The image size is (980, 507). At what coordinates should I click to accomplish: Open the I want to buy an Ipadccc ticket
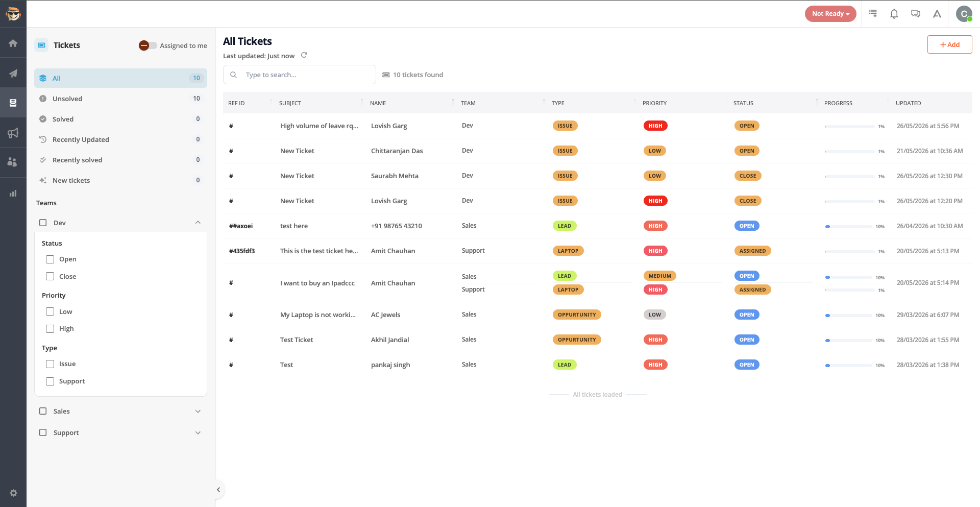(x=317, y=283)
